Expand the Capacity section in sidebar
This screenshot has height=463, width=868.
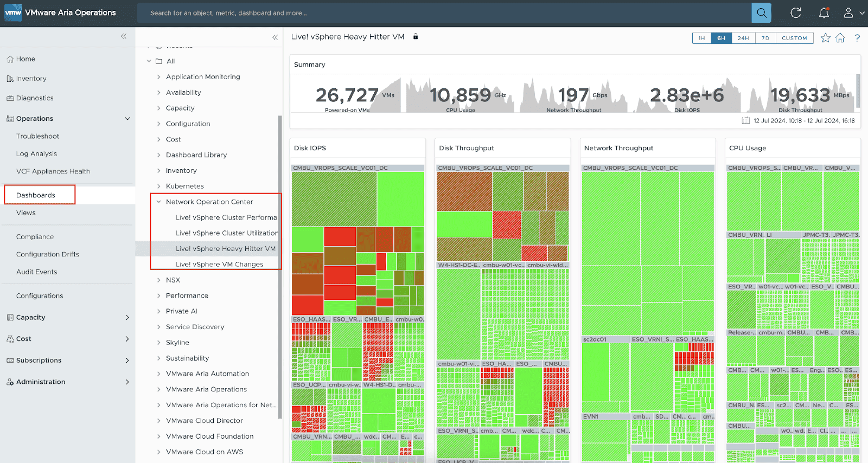coord(127,318)
